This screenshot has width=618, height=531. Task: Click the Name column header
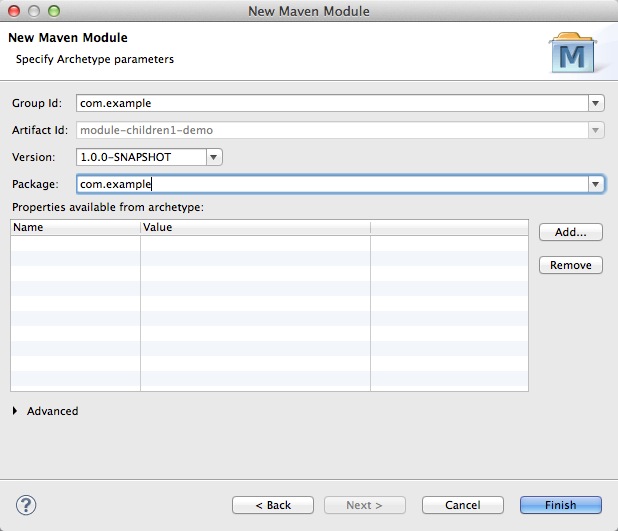point(75,227)
